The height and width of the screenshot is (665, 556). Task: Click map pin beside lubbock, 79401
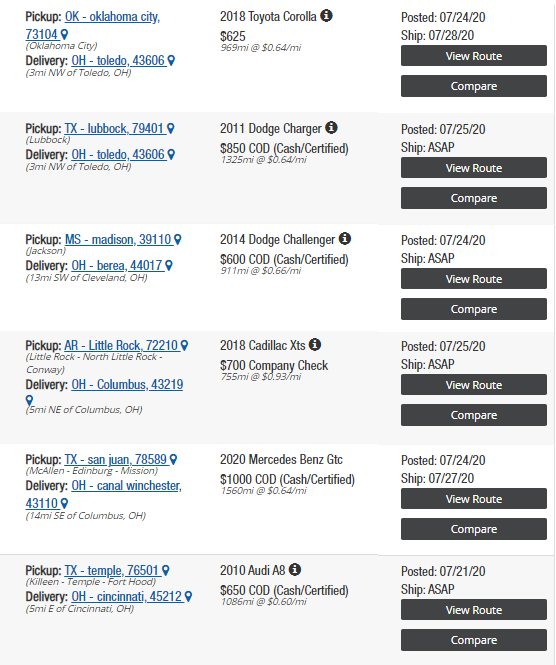click(170, 129)
